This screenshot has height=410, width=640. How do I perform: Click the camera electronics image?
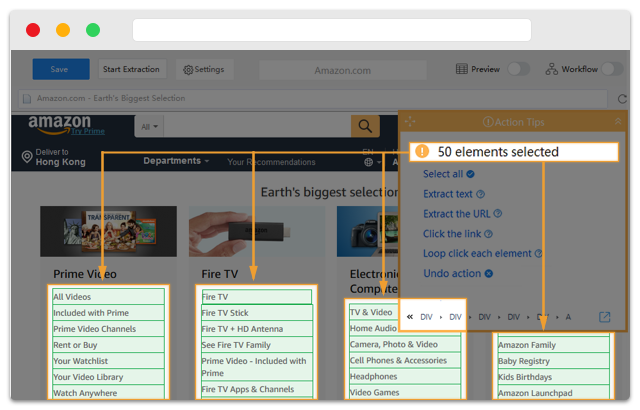(x=367, y=231)
